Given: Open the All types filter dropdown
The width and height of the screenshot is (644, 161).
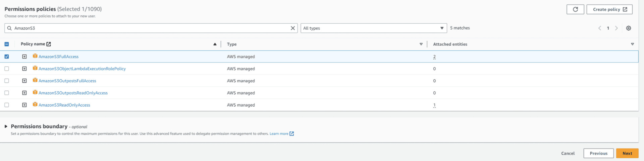Looking at the screenshot, I should point(373,28).
